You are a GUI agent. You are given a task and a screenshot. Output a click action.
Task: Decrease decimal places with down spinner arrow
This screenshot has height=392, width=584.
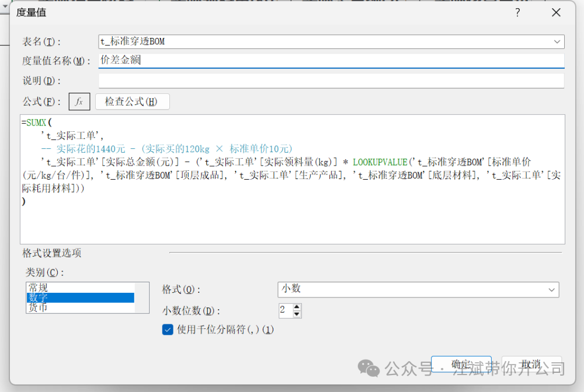297,314
